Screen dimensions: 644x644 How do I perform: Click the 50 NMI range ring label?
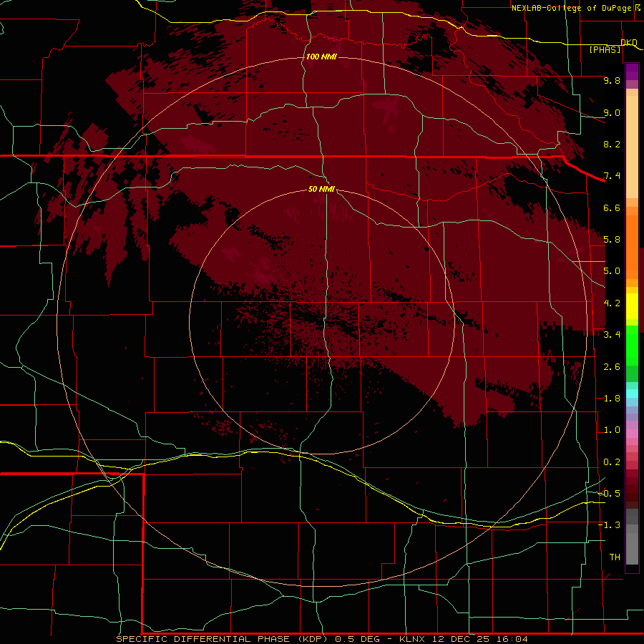tap(321, 189)
